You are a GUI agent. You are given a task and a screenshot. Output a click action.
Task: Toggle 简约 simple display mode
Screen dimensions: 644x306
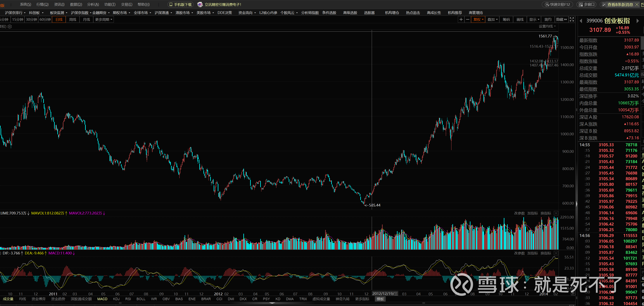548,20
